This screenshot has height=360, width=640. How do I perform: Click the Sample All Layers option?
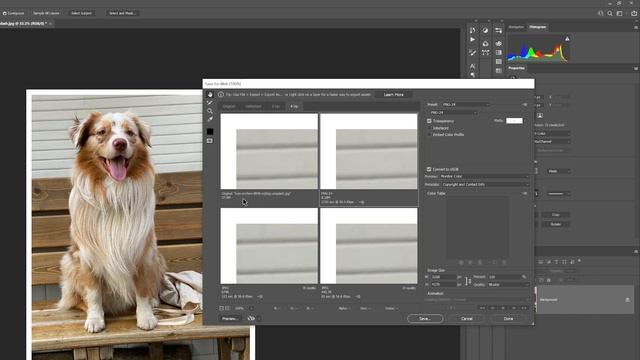pyautogui.click(x=46, y=13)
